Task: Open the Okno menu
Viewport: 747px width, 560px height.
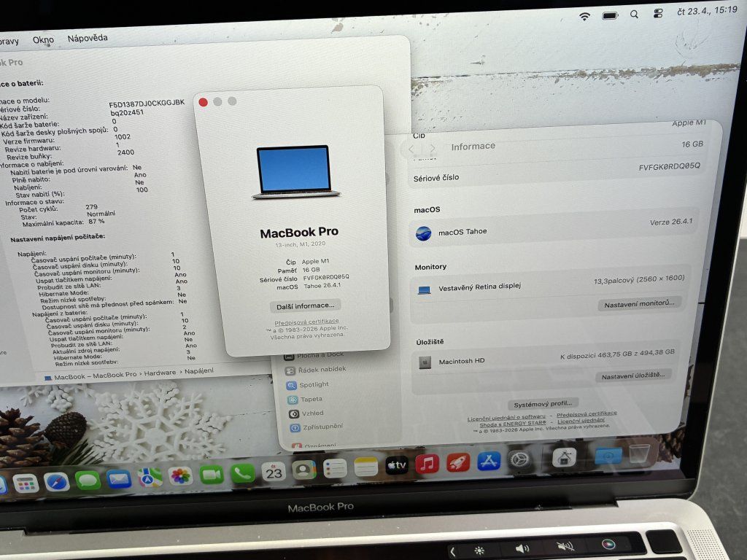Action: (43, 40)
